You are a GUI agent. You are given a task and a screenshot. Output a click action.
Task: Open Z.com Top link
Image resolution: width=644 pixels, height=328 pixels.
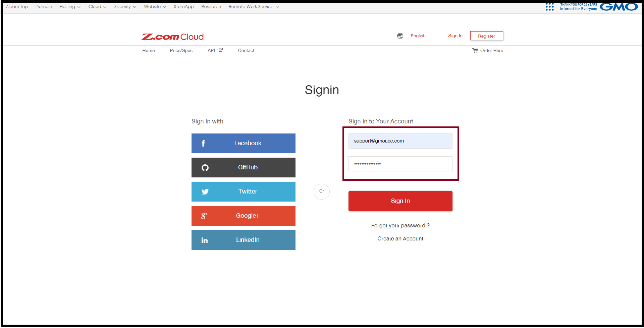coord(17,7)
